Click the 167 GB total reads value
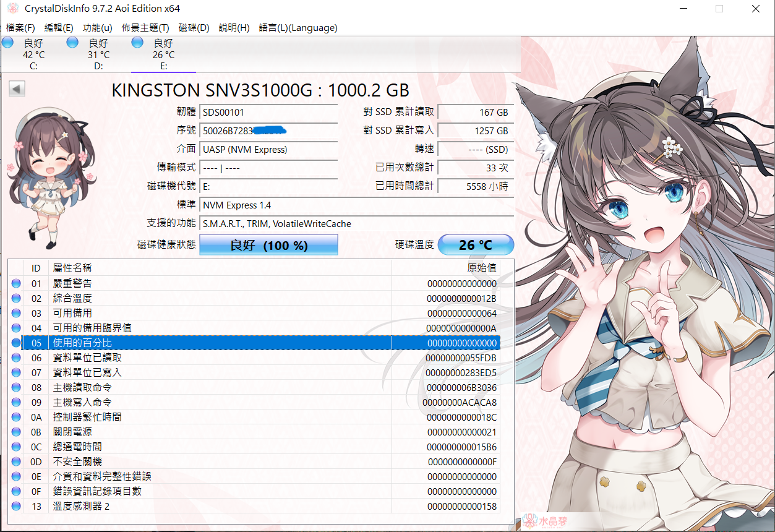This screenshot has width=775, height=532. pyautogui.click(x=476, y=113)
